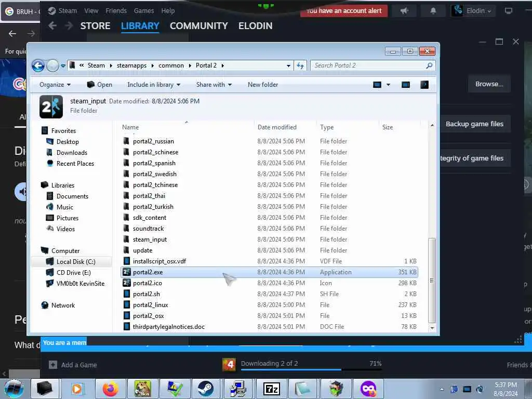Refresh the Portal 2 folder view

pos(300,66)
